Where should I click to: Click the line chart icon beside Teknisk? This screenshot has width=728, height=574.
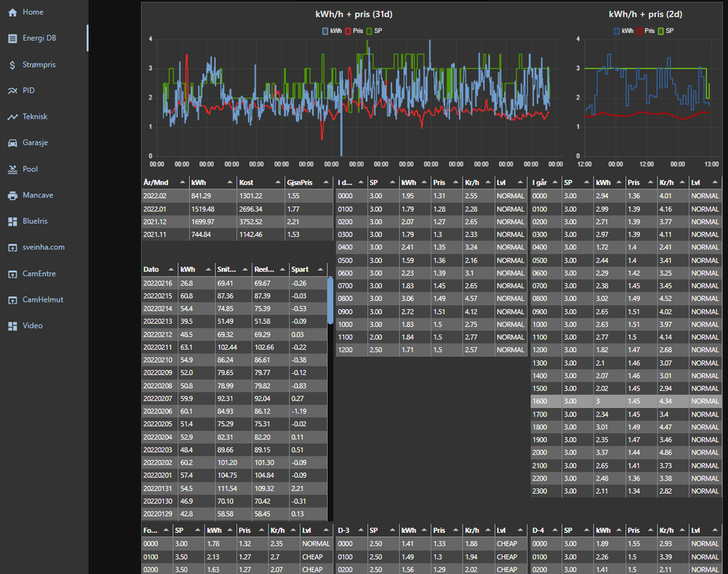(12, 117)
